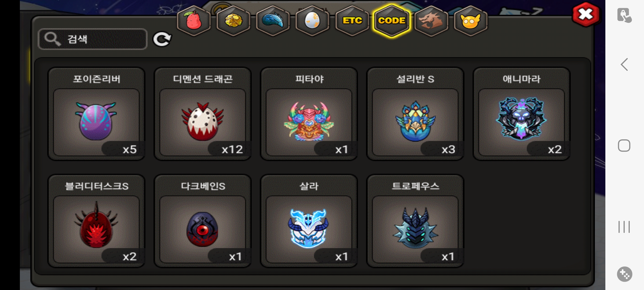This screenshot has height=290, width=644.
Task: Select the 설리반 S egg card
Action: pos(415,114)
